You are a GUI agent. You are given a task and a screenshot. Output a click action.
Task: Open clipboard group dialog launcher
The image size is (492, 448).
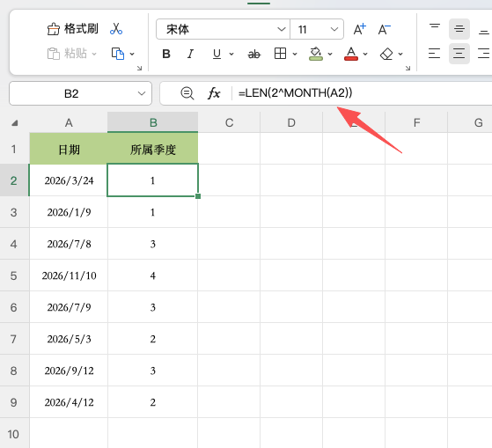(x=140, y=68)
